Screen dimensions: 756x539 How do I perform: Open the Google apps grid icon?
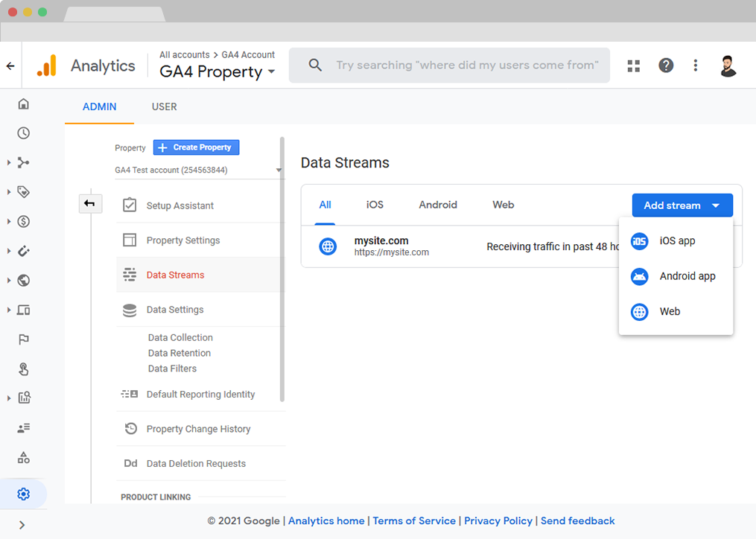point(633,66)
